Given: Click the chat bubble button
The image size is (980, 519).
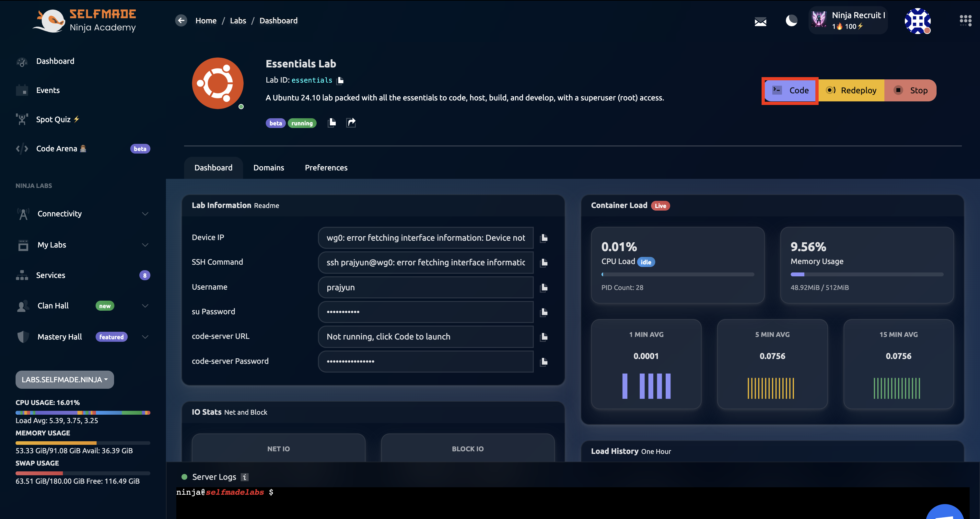Looking at the screenshot, I should point(945,512).
